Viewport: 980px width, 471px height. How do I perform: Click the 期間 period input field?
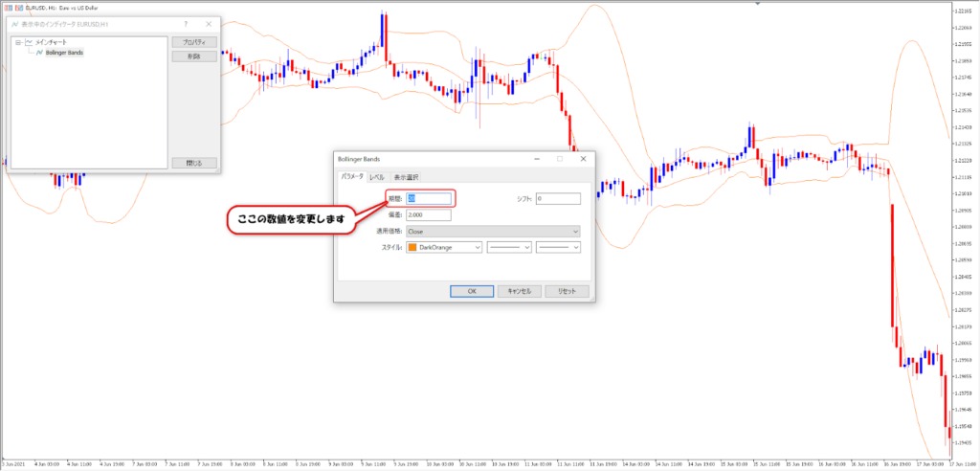[x=428, y=198]
